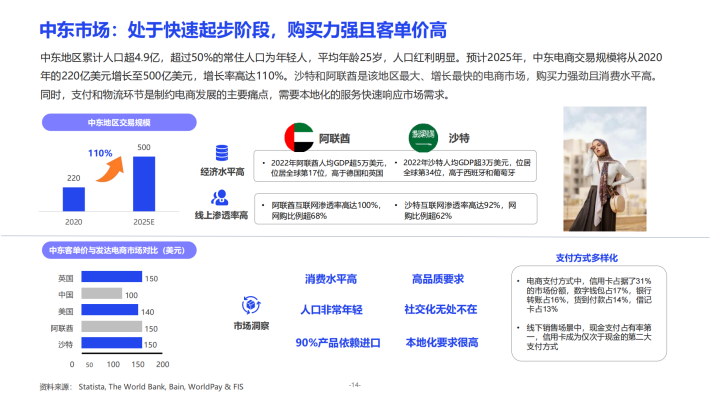Click the 资料来源 Statista footnote
Image resolution: width=710 pixels, height=399 pixels.
141,387
